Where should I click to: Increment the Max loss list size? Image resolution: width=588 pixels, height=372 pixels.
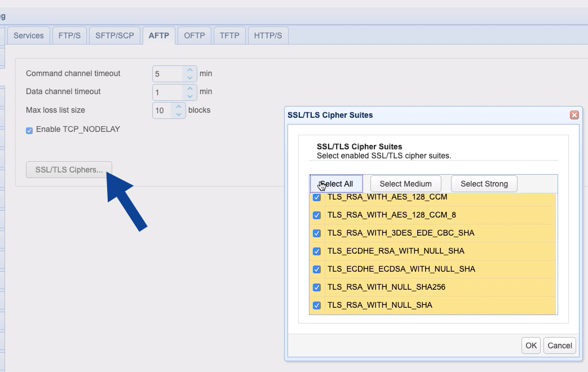pyautogui.click(x=178, y=107)
